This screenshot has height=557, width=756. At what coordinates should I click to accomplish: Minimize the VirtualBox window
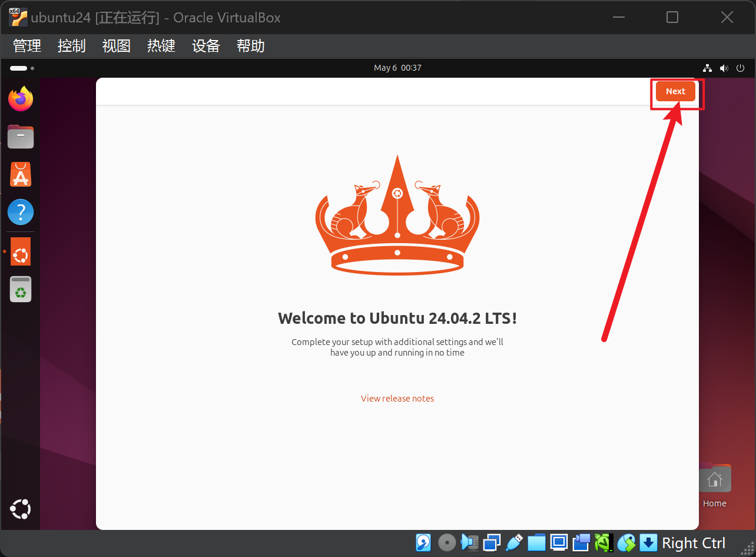click(618, 17)
